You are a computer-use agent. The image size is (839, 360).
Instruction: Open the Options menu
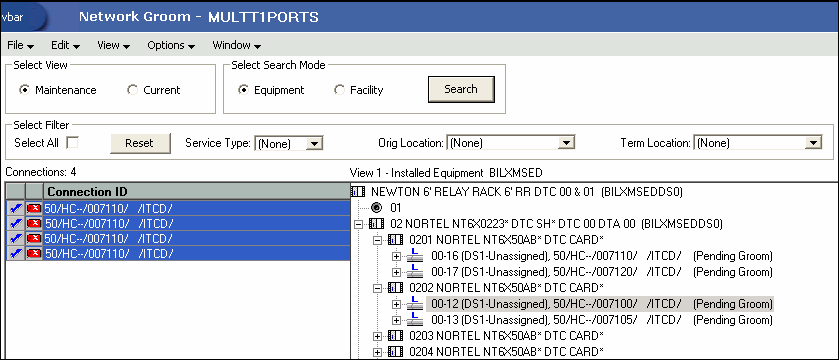click(171, 45)
